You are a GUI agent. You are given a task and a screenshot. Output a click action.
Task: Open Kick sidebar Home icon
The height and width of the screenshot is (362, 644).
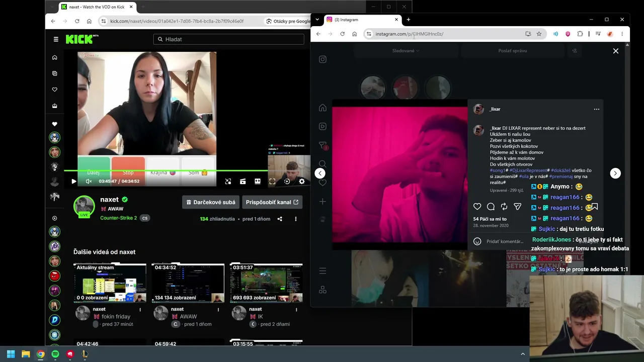pos(55,57)
